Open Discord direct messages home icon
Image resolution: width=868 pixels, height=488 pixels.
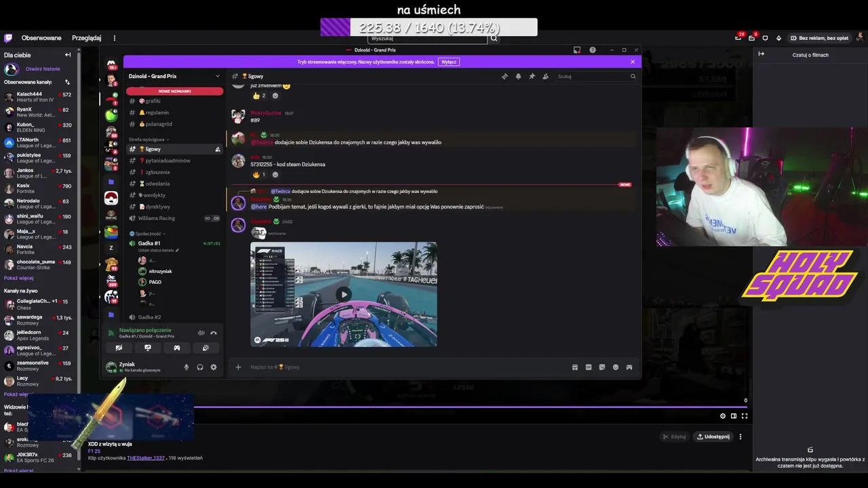tap(111, 64)
